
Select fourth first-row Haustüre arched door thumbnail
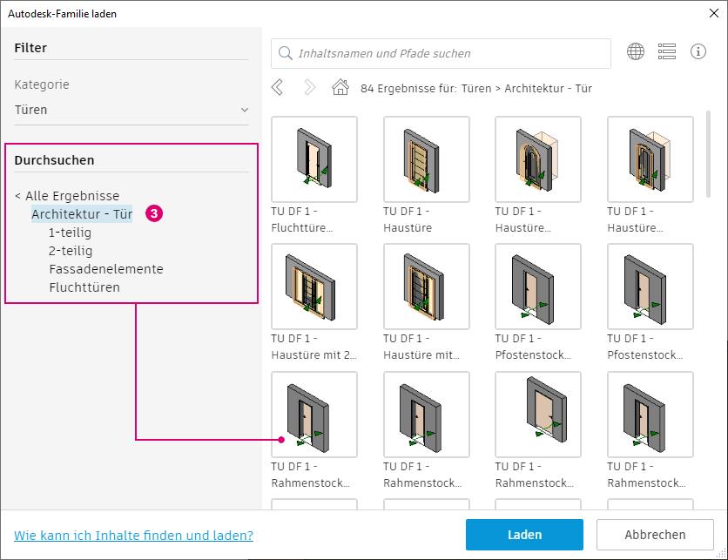coord(650,159)
